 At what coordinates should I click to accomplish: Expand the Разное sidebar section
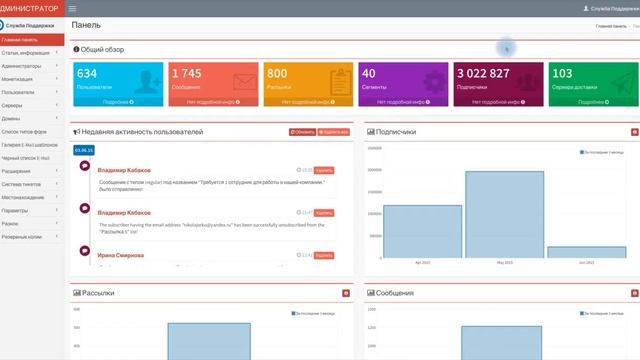pyautogui.click(x=32, y=224)
